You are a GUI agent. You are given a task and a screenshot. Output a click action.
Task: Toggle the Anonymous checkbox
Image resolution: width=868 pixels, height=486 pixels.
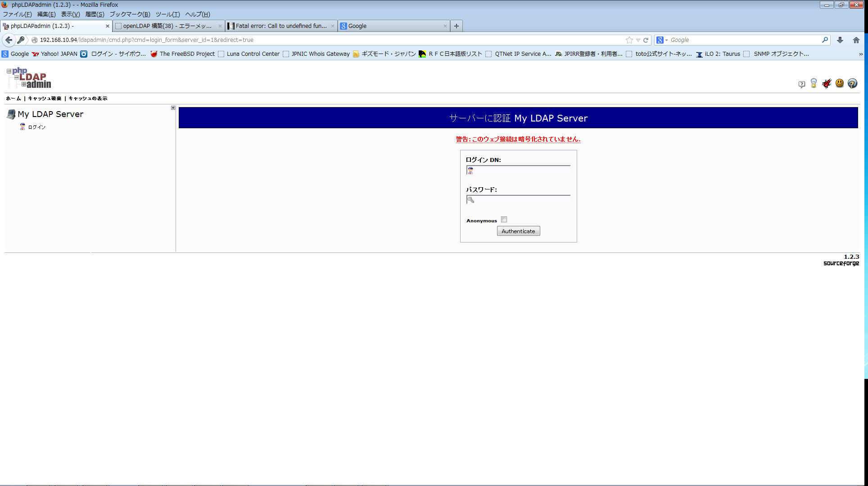click(503, 220)
